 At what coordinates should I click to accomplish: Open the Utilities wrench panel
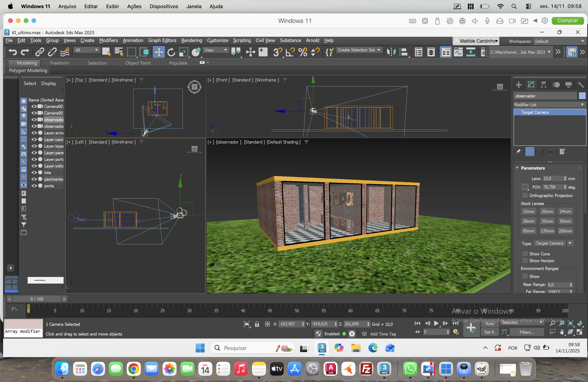click(x=581, y=85)
